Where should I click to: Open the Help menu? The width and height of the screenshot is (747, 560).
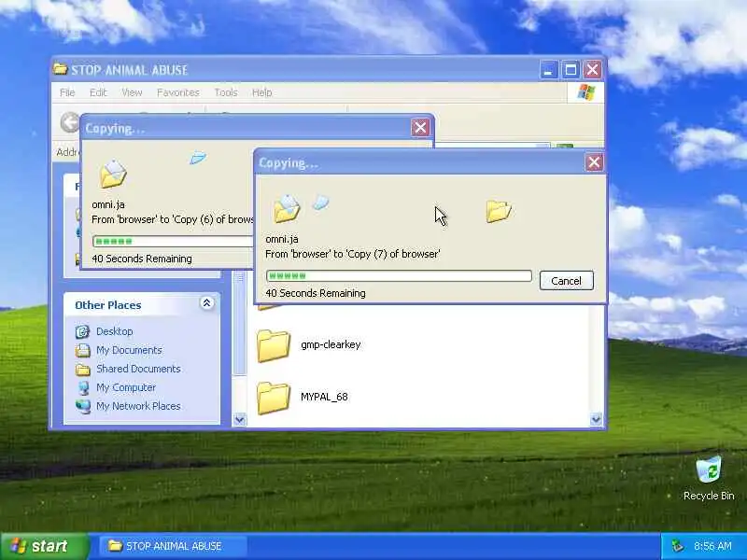pos(262,92)
